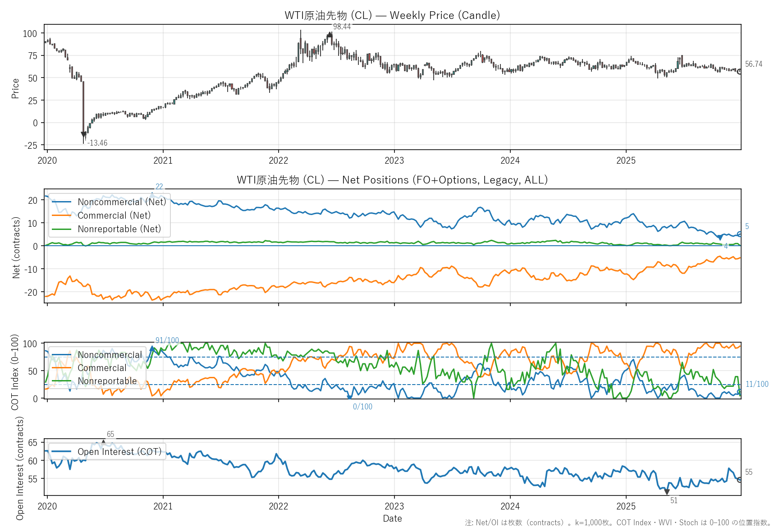Click the Weekly Price (Candle) chart title
Screen dimensions: 779x532
392,15
